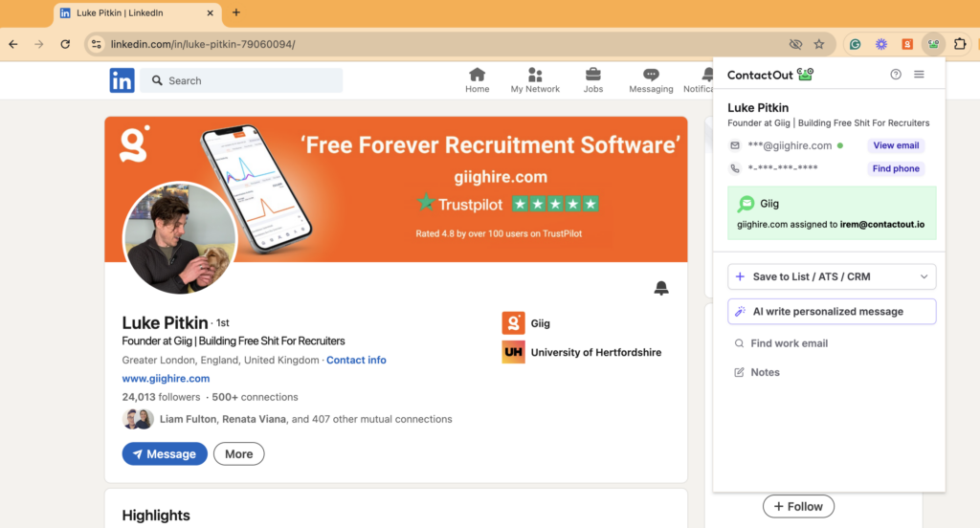Open the browser Extensions puzzle icon
Screen dimensions: 980x528
959,44
